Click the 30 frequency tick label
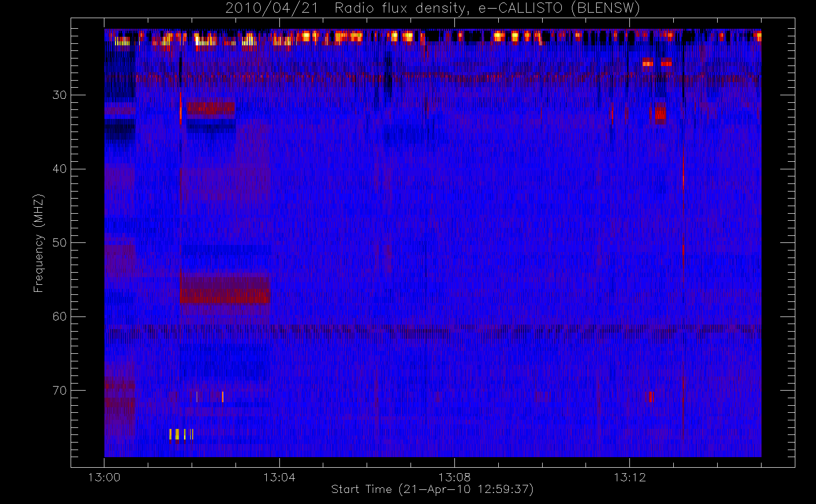 click(x=60, y=95)
